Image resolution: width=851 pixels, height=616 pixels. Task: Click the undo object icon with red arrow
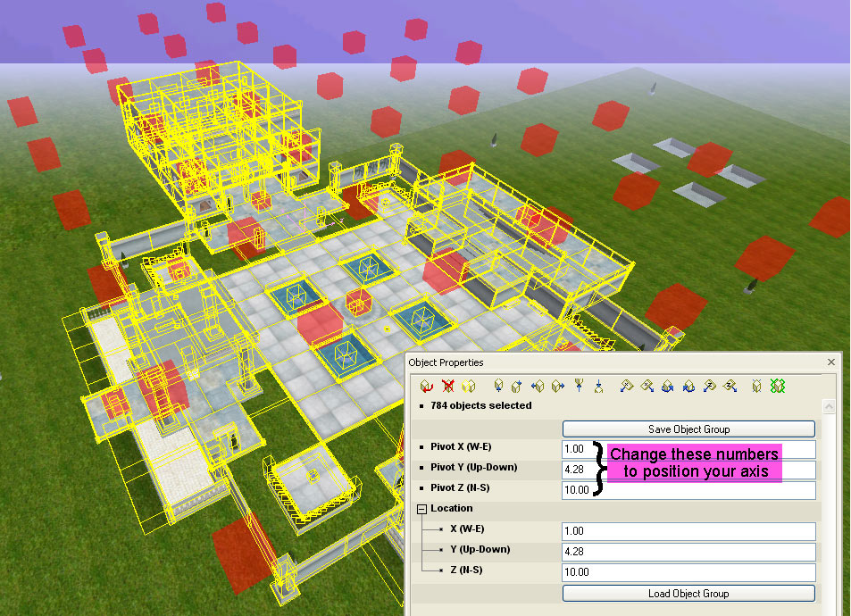coord(427,386)
